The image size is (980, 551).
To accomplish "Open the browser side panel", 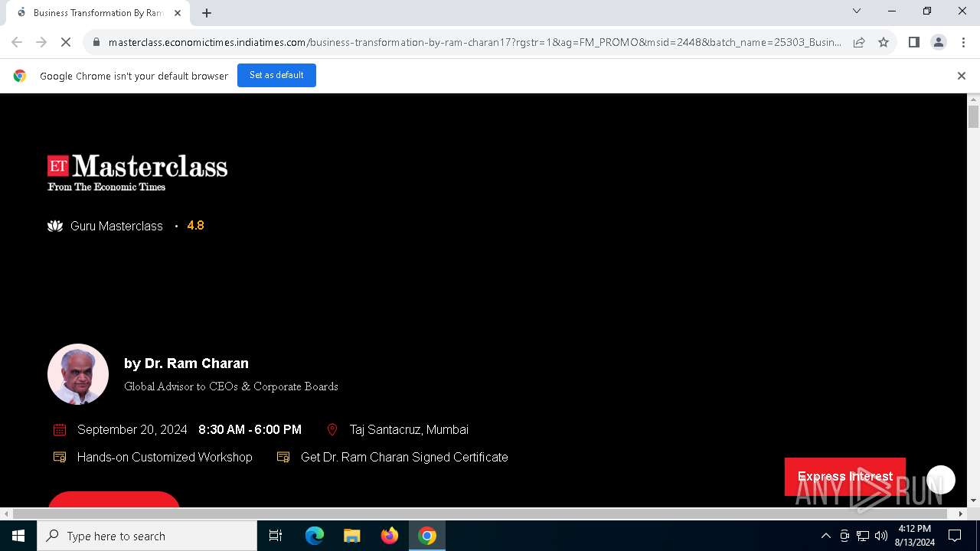I will (x=913, y=42).
